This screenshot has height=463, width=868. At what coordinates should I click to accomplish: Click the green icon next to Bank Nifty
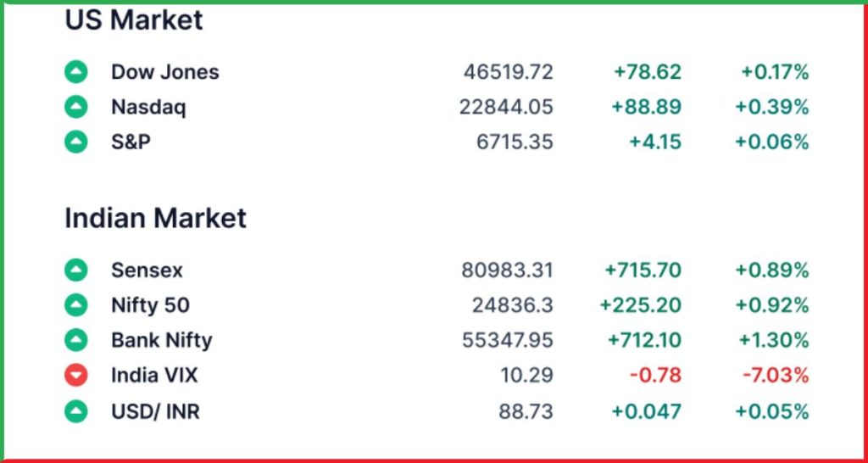[76, 340]
